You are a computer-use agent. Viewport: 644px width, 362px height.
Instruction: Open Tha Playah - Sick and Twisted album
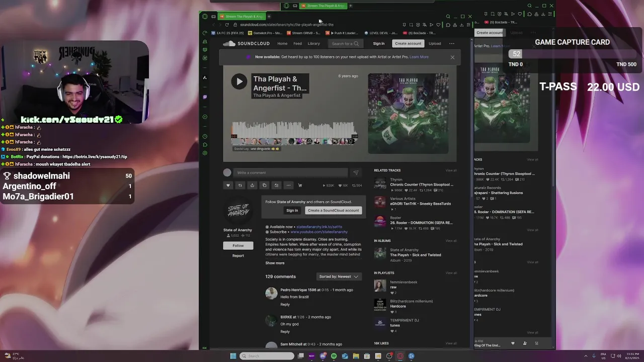coord(416,255)
